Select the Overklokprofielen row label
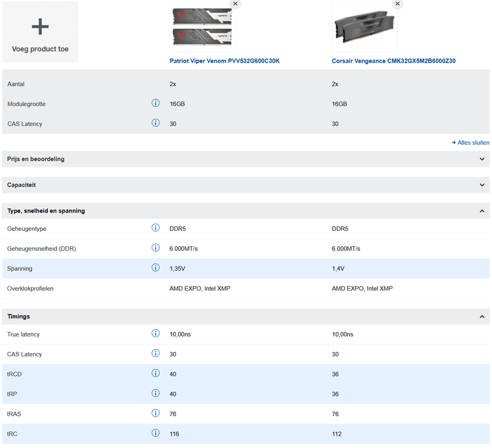Screen dimensions: 492x448 coord(30,289)
